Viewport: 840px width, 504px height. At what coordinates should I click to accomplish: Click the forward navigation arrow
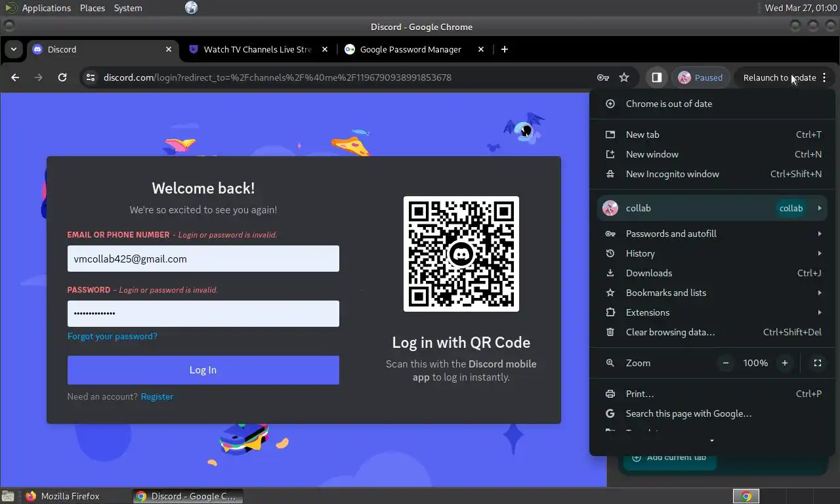pyautogui.click(x=39, y=77)
